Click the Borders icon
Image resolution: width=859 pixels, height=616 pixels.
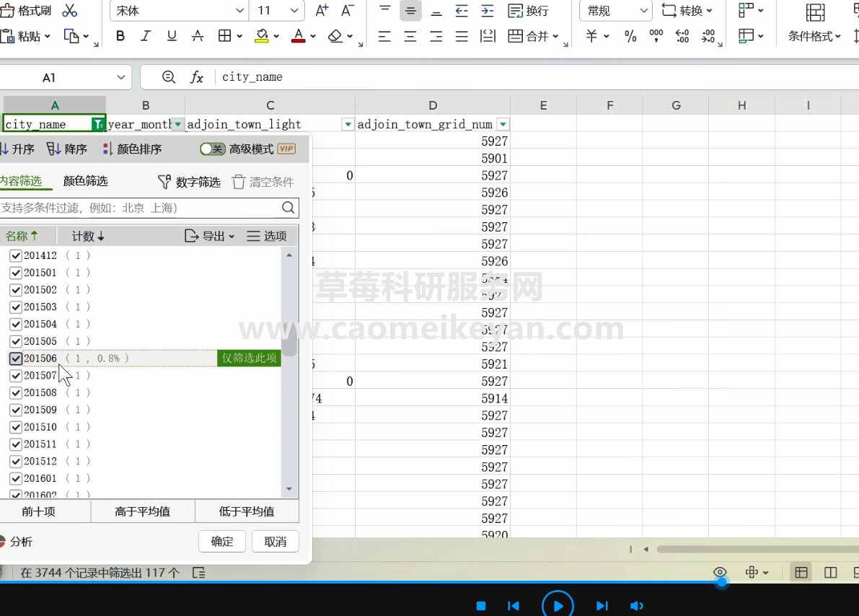coord(224,36)
